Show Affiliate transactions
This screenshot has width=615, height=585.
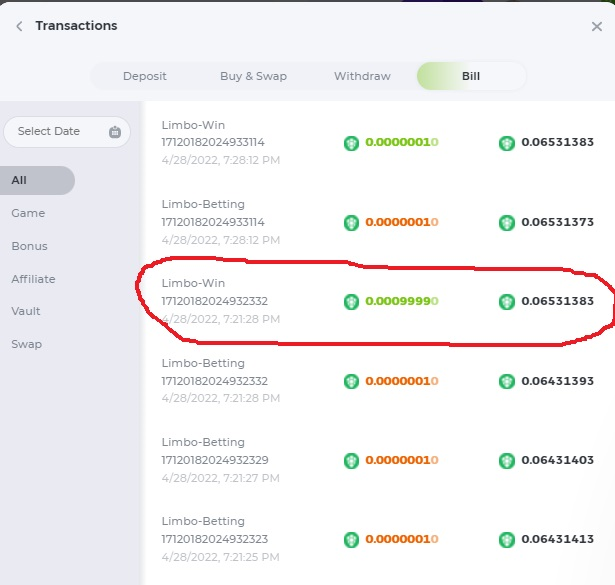click(33, 279)
